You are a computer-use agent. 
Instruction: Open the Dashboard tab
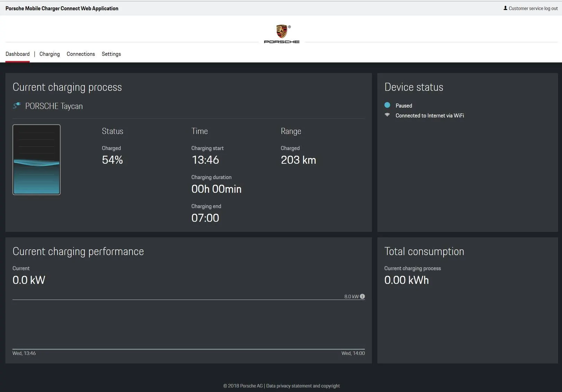tap(18, 54)
